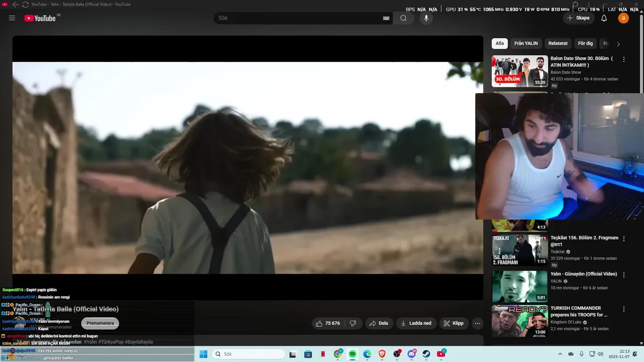Screen dimensions: 644x362
Task: Click the OneDrive cloud tray icon
Action: [x=571, y=354]
